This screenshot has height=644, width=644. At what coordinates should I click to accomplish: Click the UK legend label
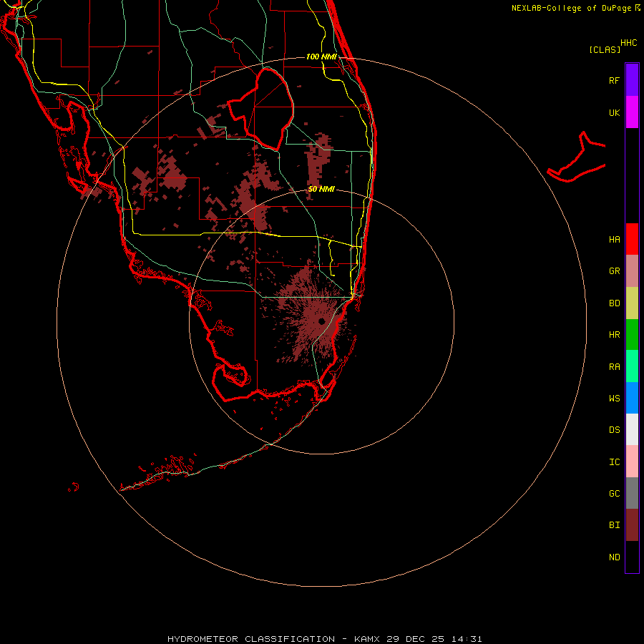[x=614, y=112]
